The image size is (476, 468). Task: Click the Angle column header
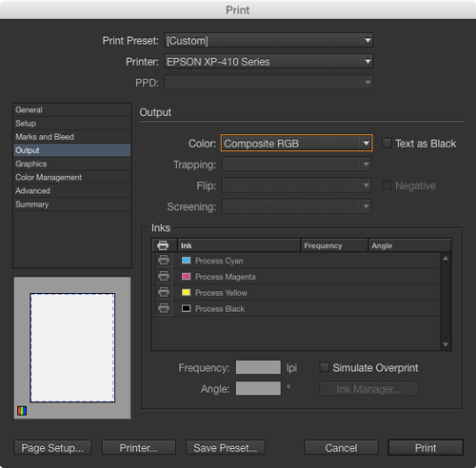tap(410, 245)
